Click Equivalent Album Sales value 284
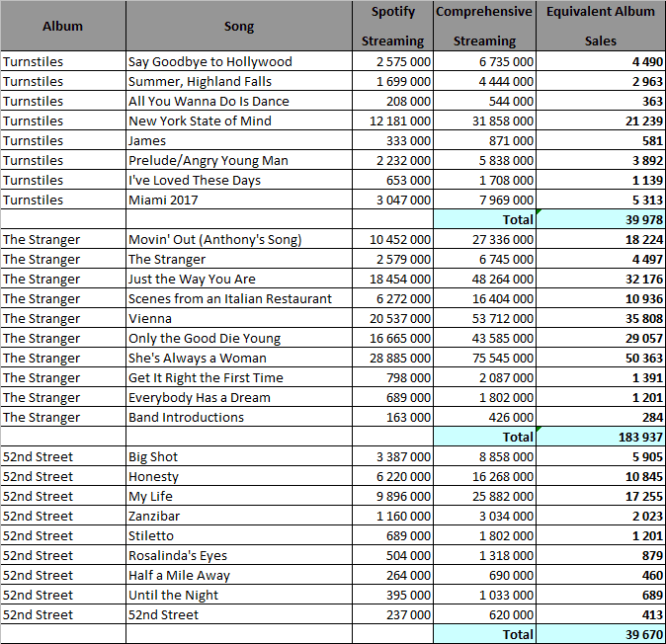Viewport: 666px width, 644px height. tap(601, 417)
